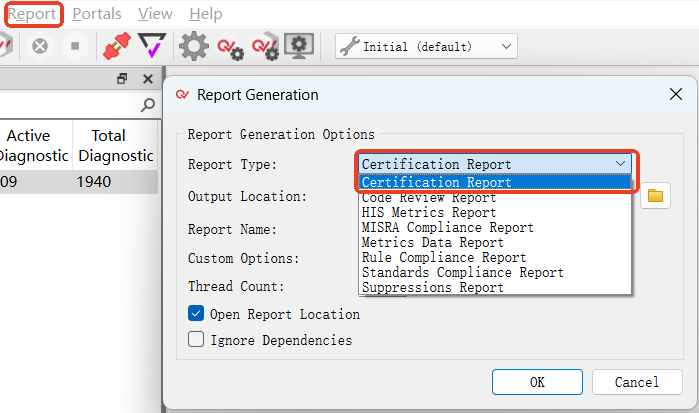Click the OK button
This screenshot has height=413, width=699.
(537, 382)
